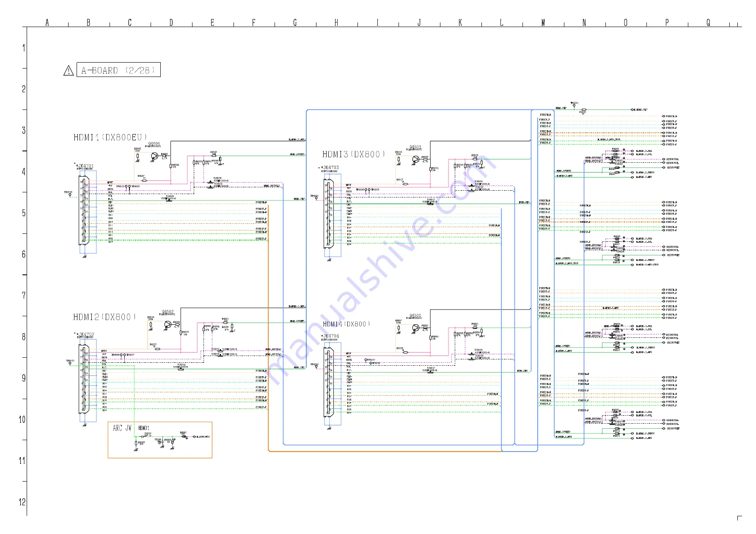Click grid column letter M
The width and height of the screenshot is (756, 534).
pyautogui.click(x=543, y=23)
